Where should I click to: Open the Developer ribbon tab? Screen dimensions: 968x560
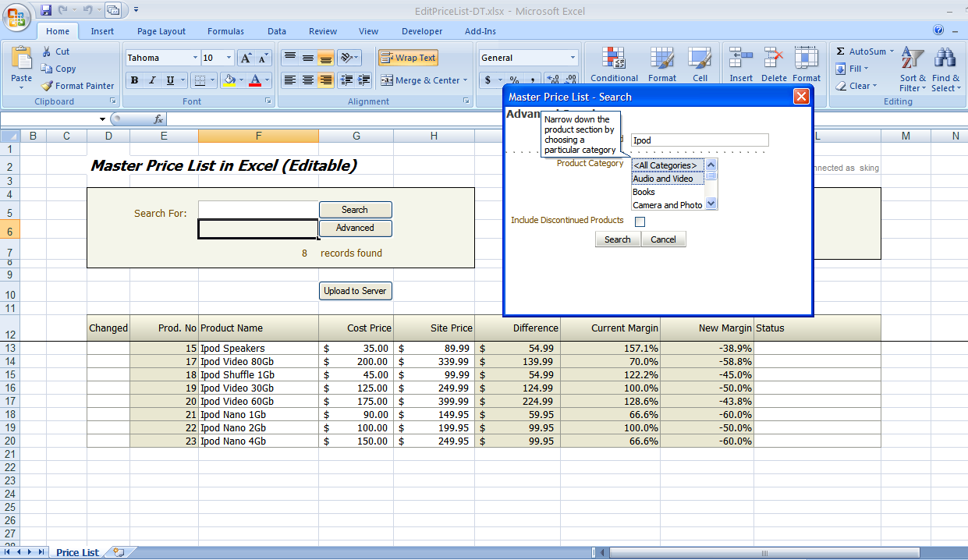click(421, 31)
